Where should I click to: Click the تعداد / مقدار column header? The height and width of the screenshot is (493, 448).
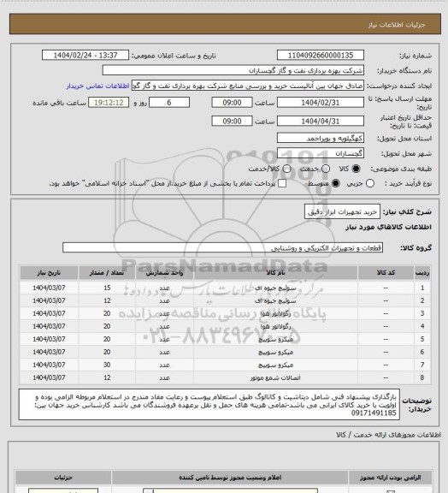coord(107,272)
